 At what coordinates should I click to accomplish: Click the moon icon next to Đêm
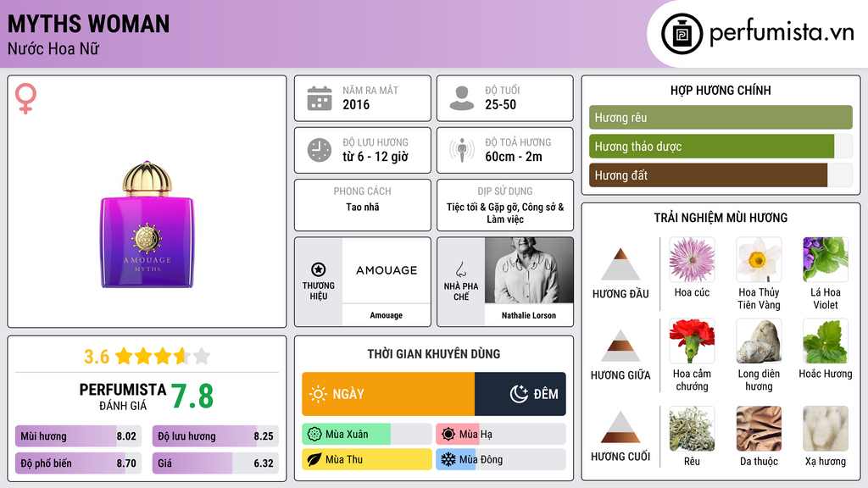[x=519, y=394]
